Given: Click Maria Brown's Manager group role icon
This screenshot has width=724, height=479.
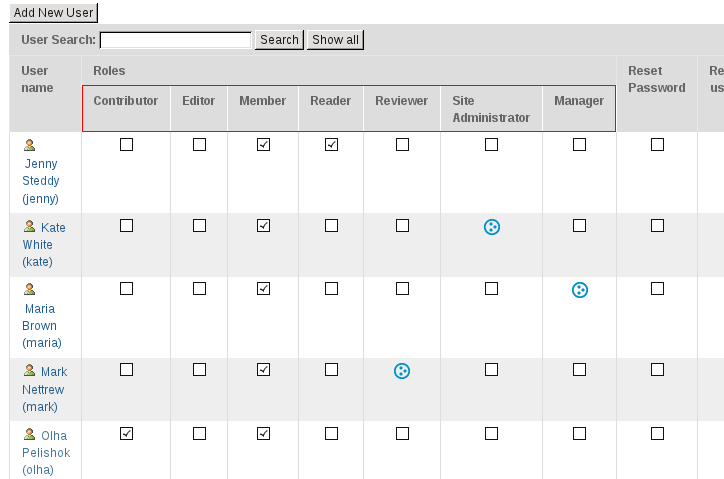Looking at the screenshot, I should pyautogui.click(x=579, y=290).
